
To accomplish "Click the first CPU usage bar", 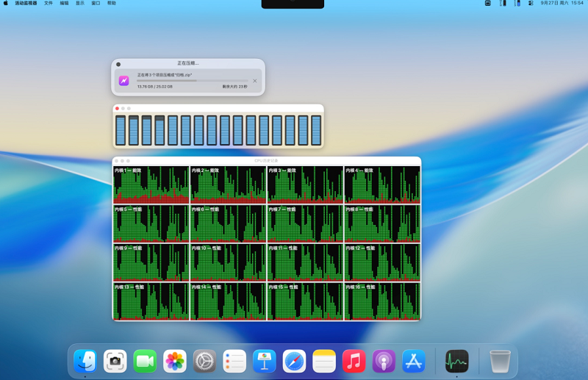I will click(121, 130).
